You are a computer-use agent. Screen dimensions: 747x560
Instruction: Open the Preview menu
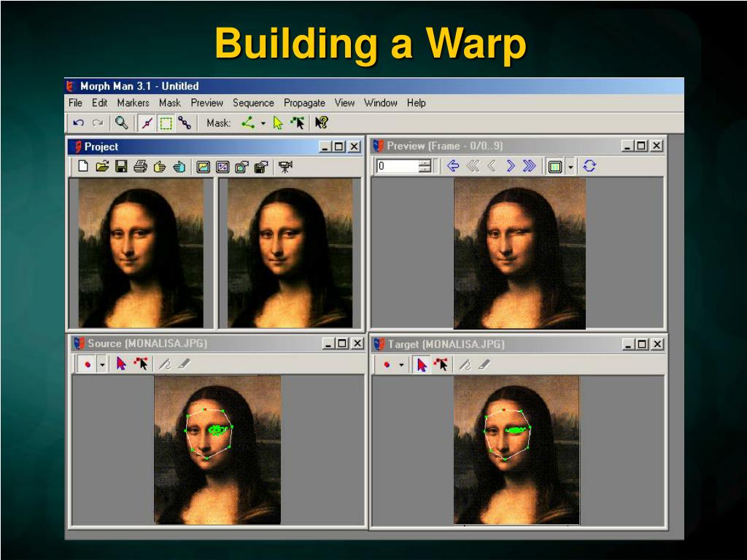206,103
